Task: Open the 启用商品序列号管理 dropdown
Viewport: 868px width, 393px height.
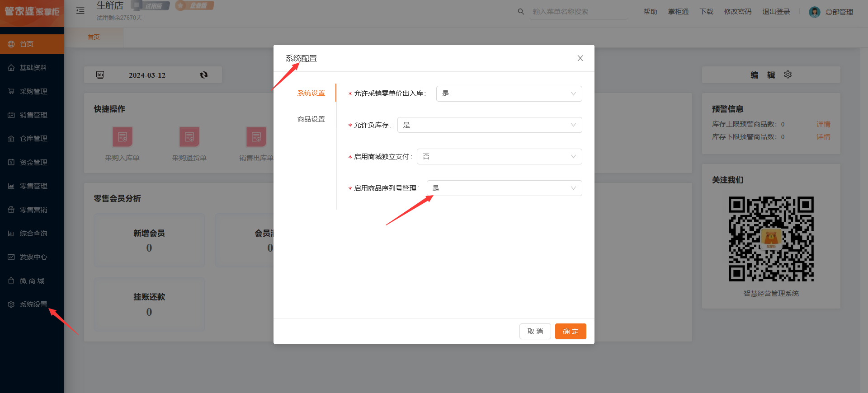Action: [x=505, y=188]
